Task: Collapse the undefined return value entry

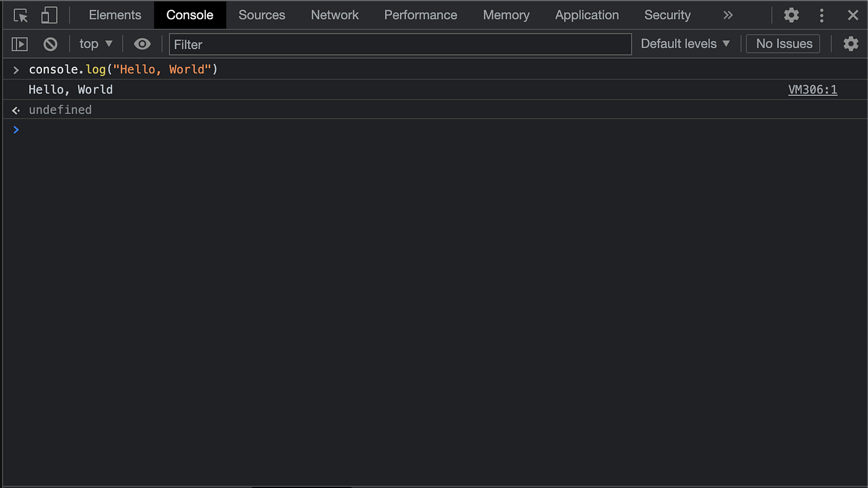Action: (x=15, y=110)
